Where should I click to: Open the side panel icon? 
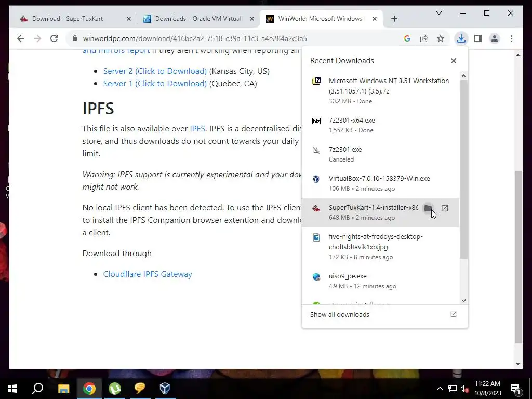478,38
